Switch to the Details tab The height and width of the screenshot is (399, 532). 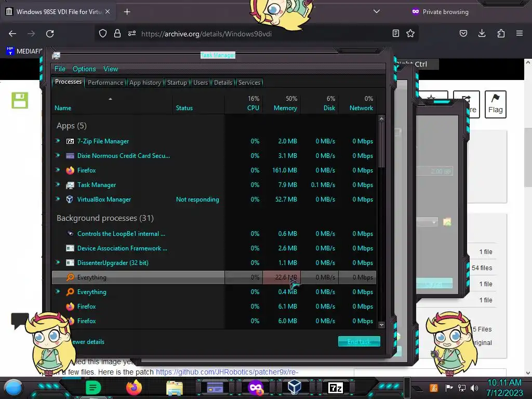(223, 83)
